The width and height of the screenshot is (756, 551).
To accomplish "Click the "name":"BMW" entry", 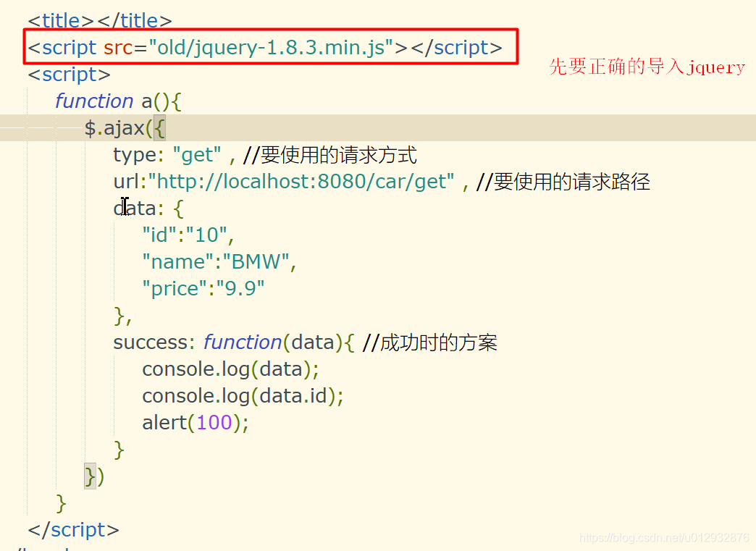I will 219,262.
